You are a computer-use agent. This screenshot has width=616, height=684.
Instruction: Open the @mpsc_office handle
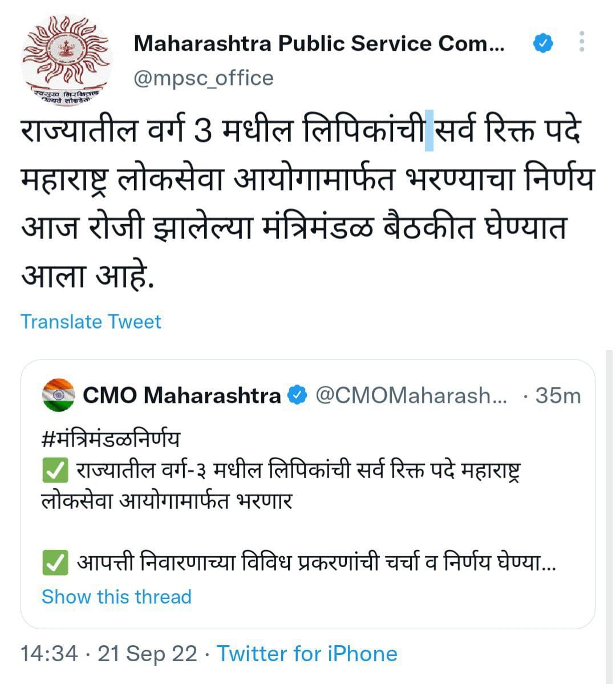(203, 79)
